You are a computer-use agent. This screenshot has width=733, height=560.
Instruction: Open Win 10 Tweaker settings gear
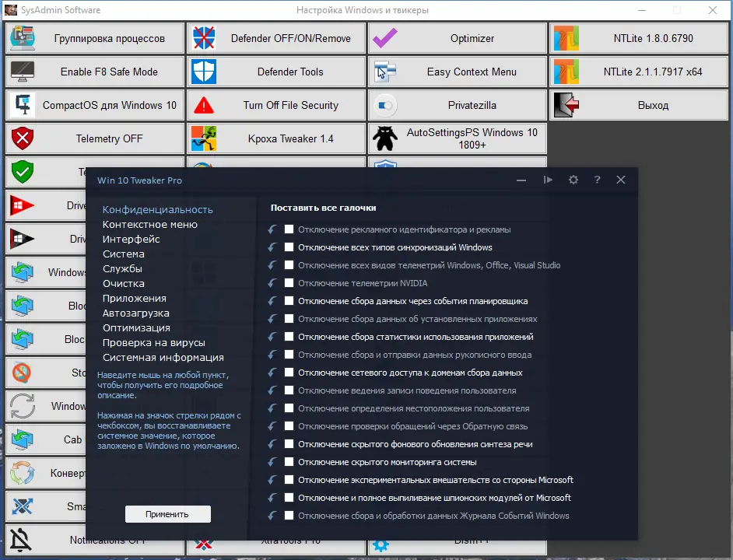click(x=573, y=180)
